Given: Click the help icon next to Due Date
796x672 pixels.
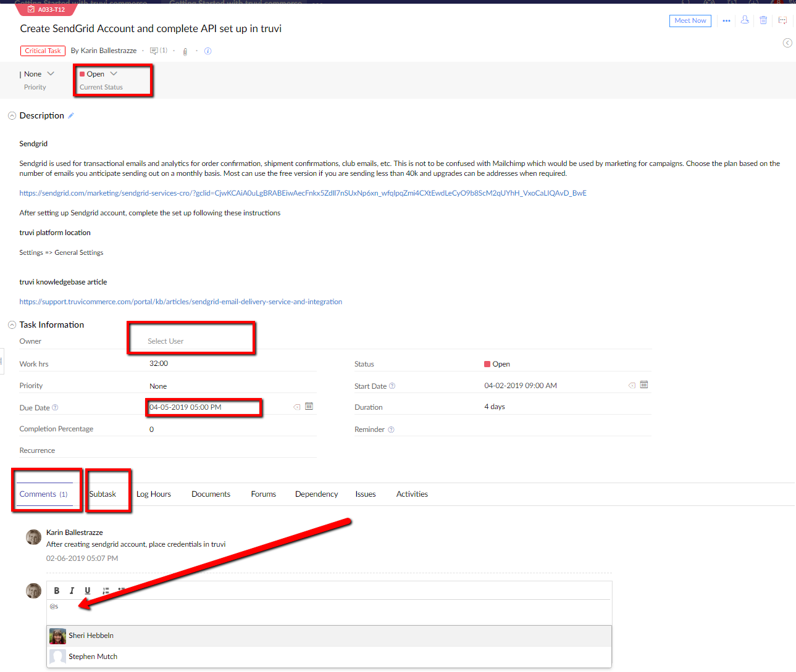Looking at the screenshot, I should point(55,408).
